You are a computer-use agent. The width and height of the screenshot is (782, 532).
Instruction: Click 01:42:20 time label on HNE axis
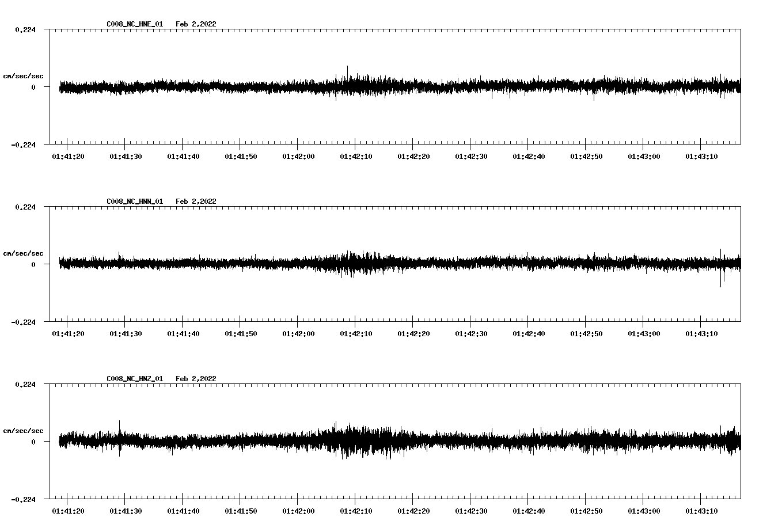pyautogui.click(x=413, y=157)
